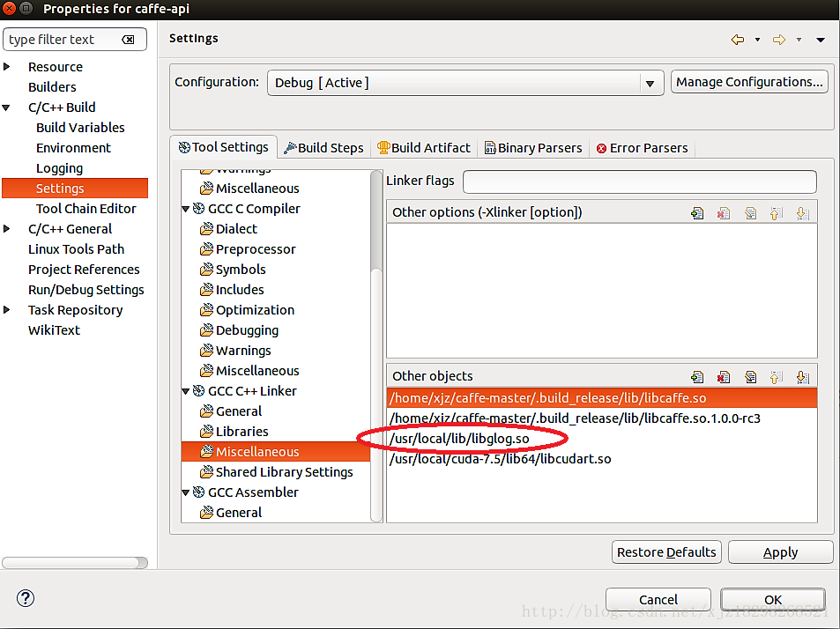Add a file in Other objects toolbar

(697, 377)
